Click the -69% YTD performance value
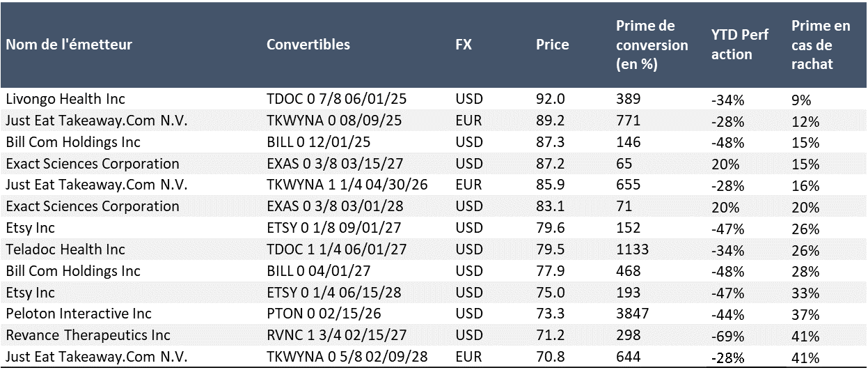 coord(727,336)
